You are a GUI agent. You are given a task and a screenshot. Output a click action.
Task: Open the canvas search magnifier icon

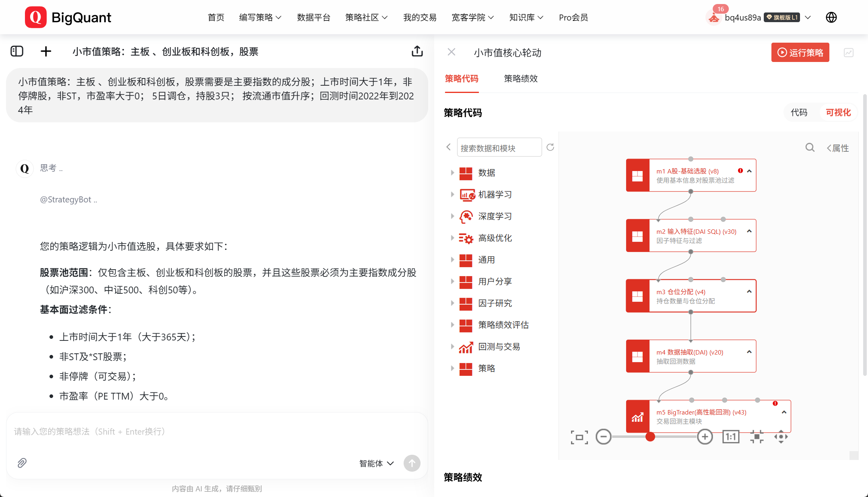point(809,147)
